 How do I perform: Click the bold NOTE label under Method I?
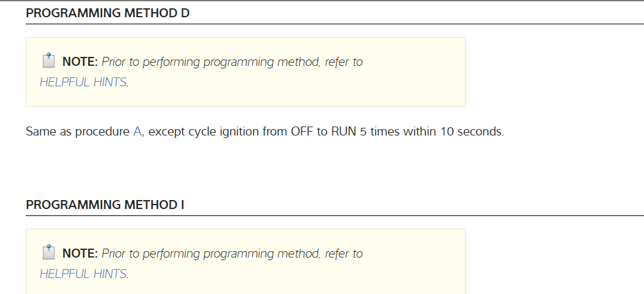[80, 254]
